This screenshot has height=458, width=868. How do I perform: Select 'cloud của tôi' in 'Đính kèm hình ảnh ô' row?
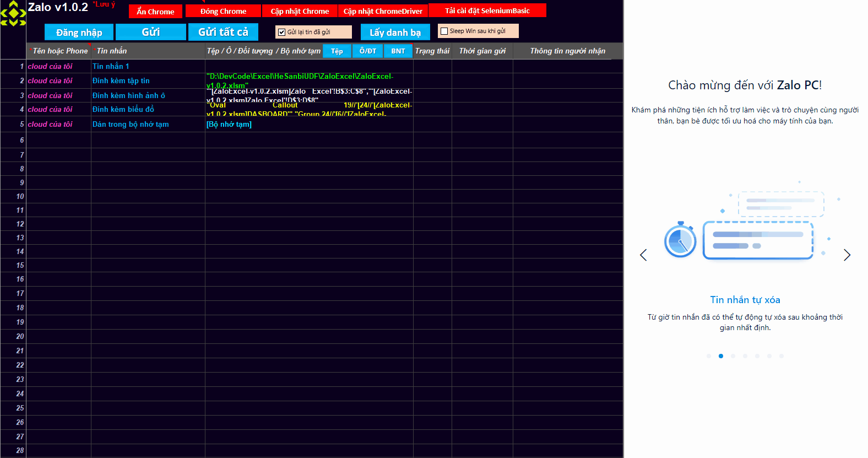[58, 95]
